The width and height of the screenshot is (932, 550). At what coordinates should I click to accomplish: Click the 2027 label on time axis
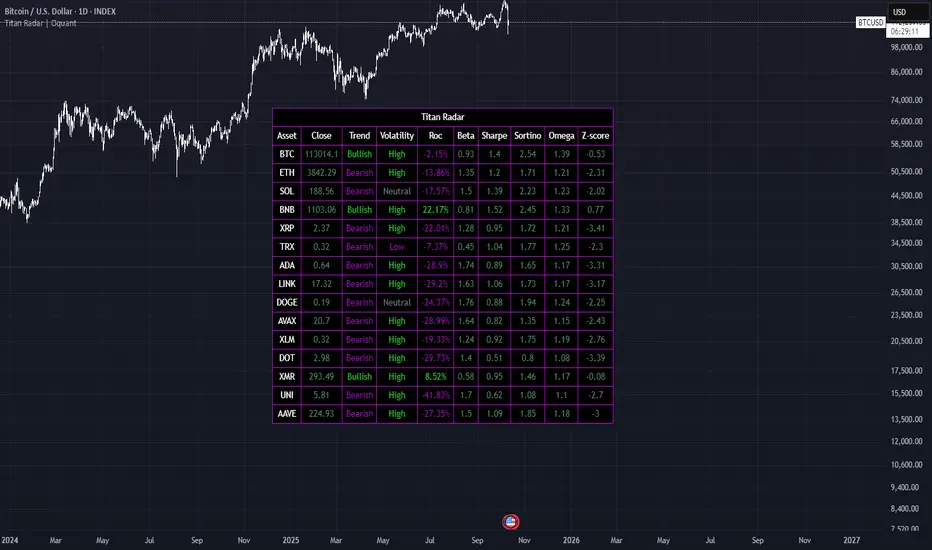click(x=852, y=540)
